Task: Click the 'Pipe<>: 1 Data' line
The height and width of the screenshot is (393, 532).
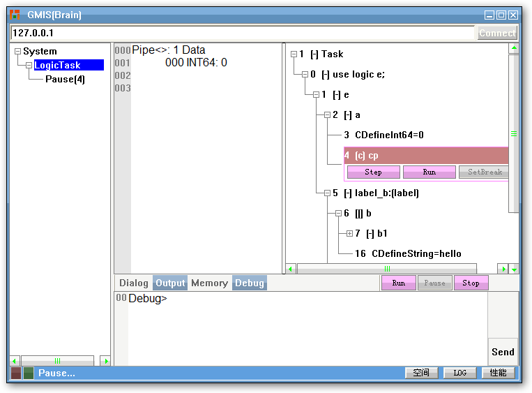Action: coord(168,50)
